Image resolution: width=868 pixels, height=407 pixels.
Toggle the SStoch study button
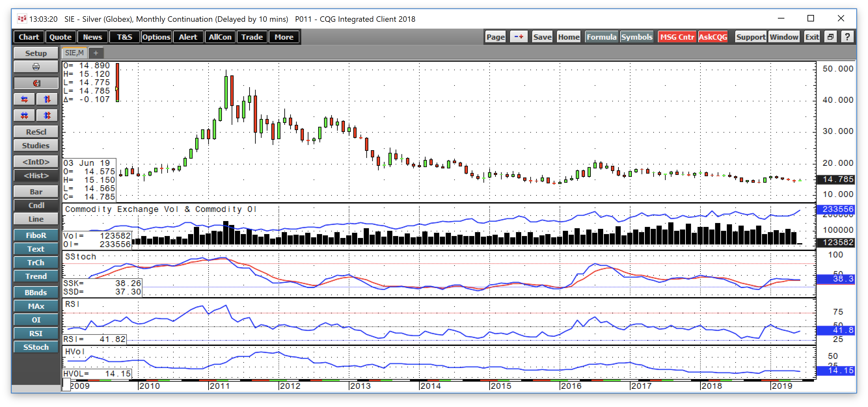coord(36,347)
